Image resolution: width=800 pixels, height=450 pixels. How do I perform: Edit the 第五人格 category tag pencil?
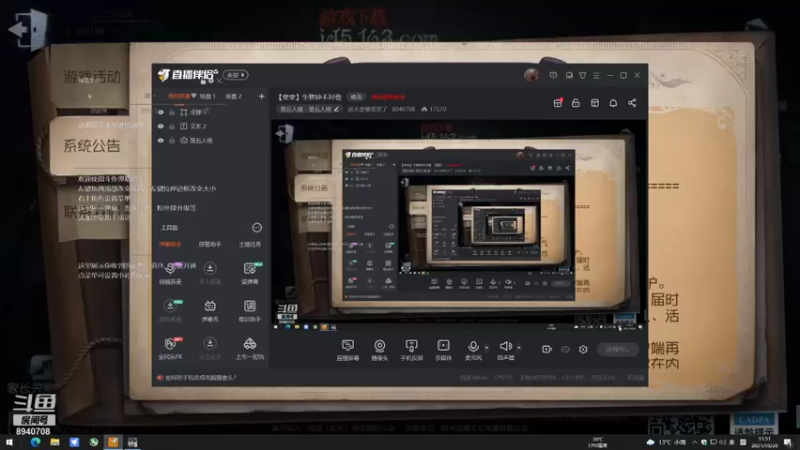[336, 109]
